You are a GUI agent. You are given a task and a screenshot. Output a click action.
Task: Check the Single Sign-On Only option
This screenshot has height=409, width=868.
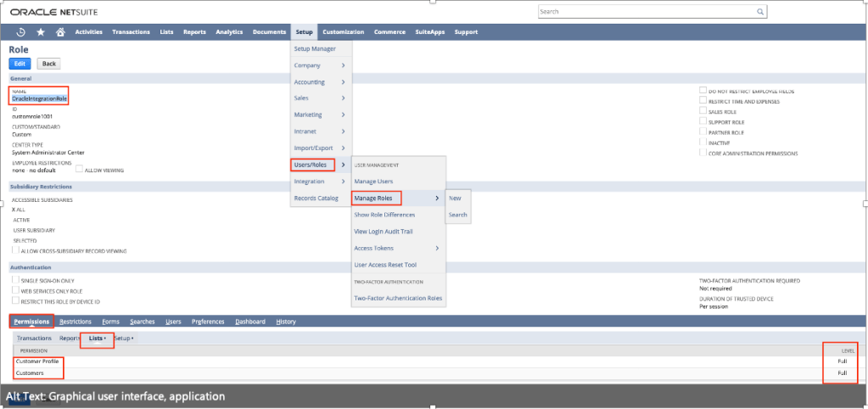pyautogui.click(x=14, y=280)
